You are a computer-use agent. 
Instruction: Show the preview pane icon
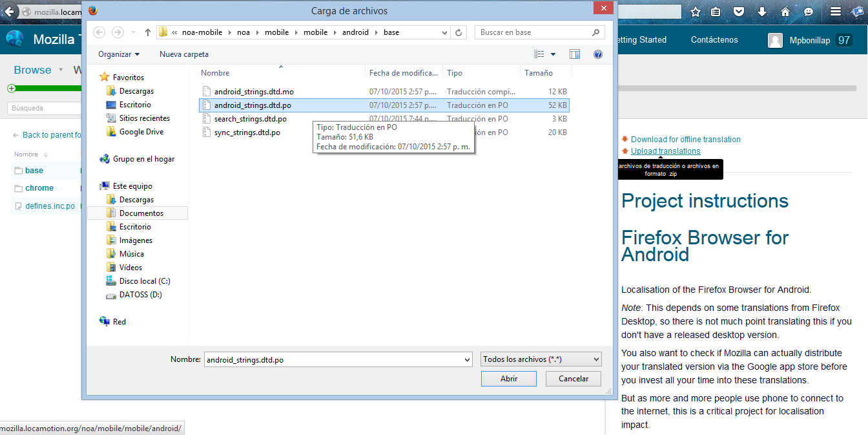coord(575,54)
